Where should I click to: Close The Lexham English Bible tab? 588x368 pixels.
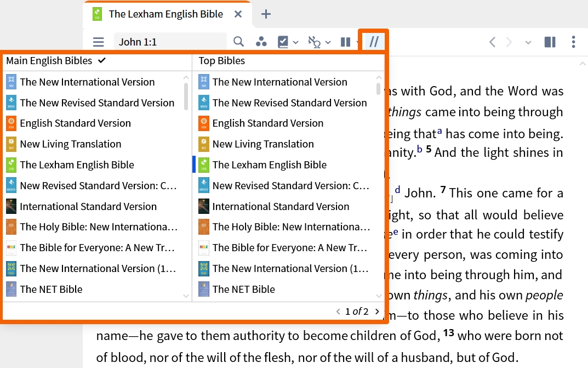238,14
